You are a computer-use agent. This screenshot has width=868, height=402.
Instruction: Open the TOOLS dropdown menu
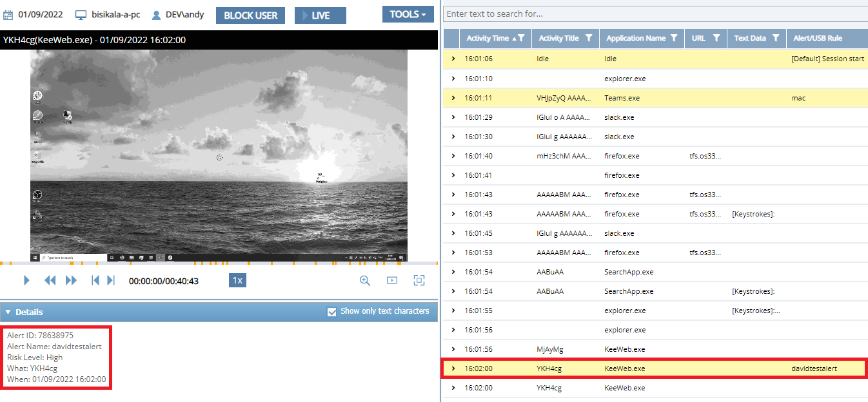coord(408,15)
